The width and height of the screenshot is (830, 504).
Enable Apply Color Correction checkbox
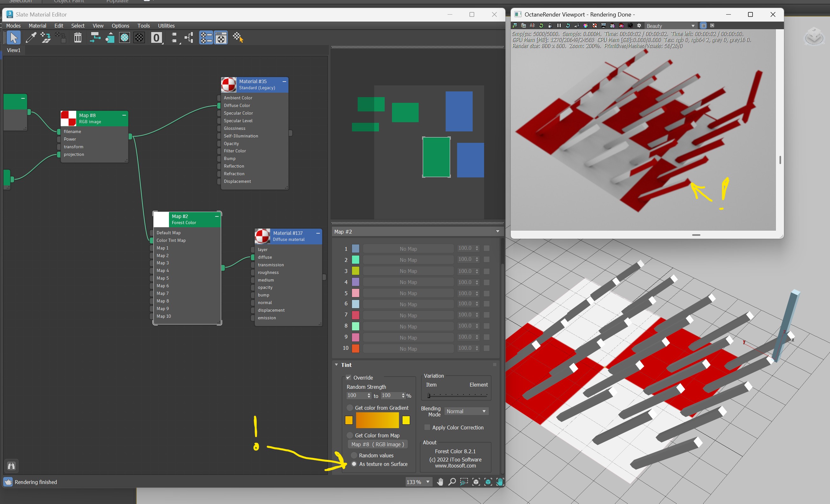tap(427, 427)
